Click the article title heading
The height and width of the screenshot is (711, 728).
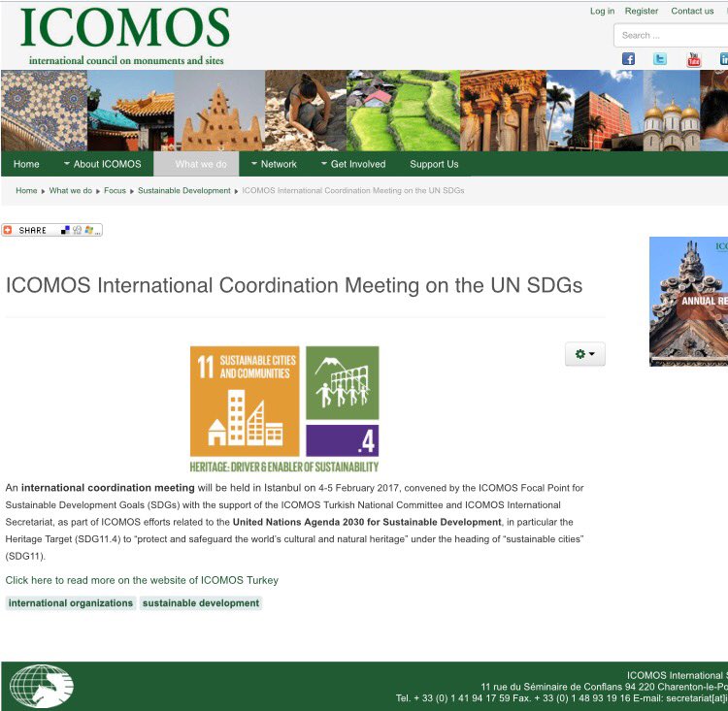294,285
